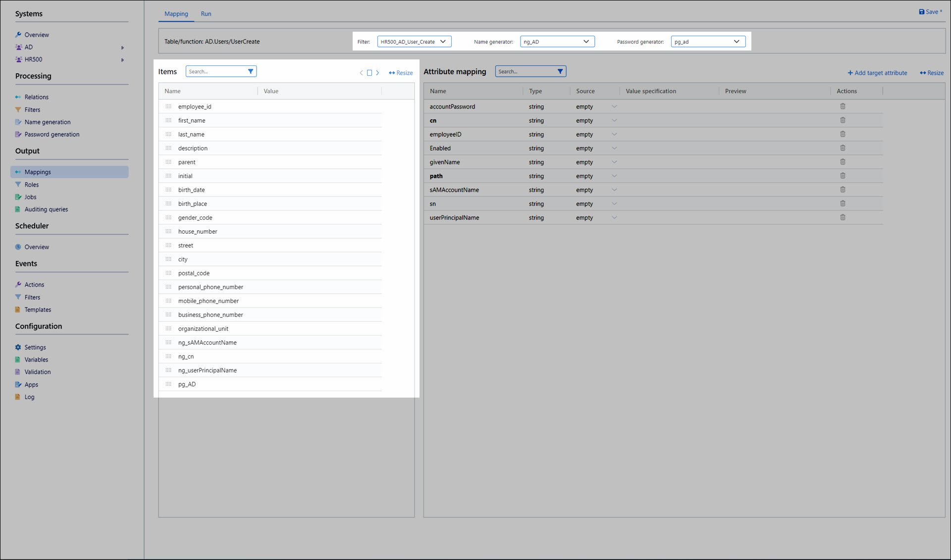This screenshot has width=951, height=560.
Task: Expand the AD system in sidebar
Action: pyautogui.click(x=122, y=48)
